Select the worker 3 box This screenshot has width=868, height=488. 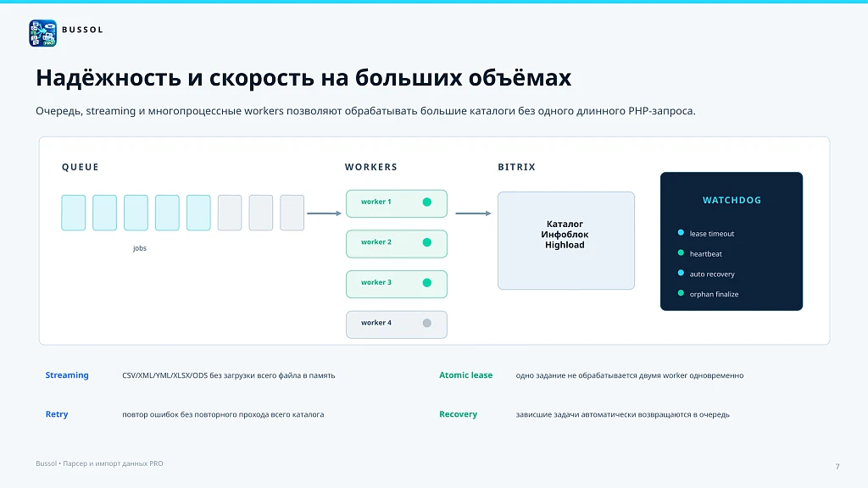397,285
